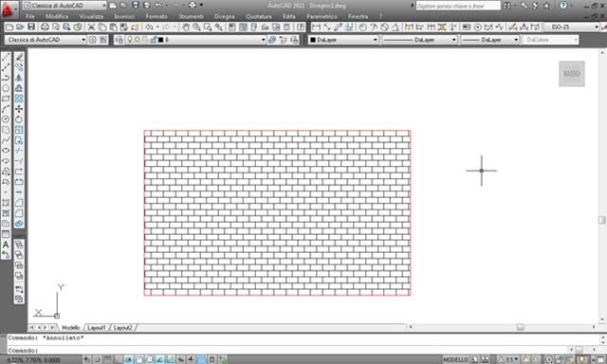Viewport: 607px width, 364px height.
Task: Click the command line input area
Action: click(286, 350)
